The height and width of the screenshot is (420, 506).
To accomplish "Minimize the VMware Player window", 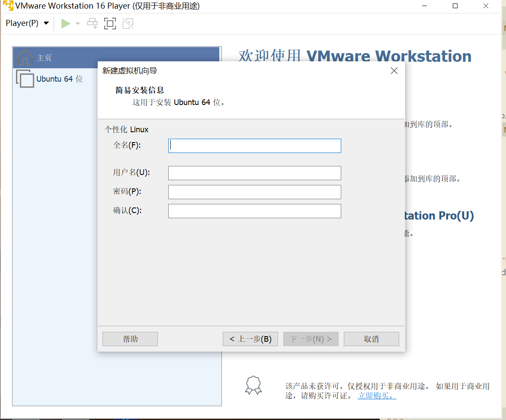I will coord(424,6).
